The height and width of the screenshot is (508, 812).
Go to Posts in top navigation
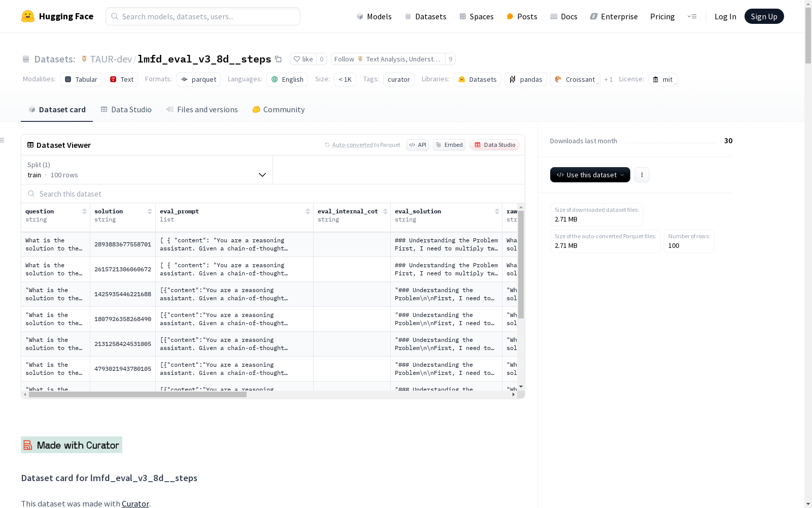pos(522,16)
